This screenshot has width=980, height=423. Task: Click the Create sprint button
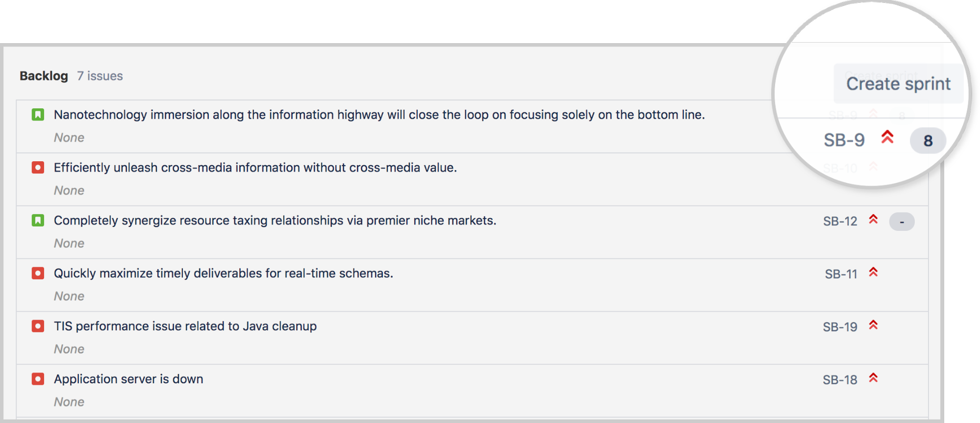898,83
